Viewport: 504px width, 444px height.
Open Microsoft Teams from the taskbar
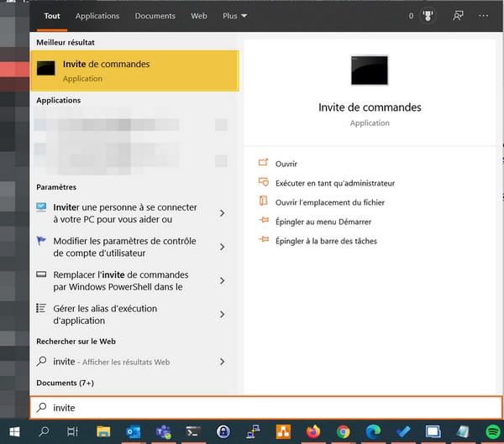pos(163,431)
